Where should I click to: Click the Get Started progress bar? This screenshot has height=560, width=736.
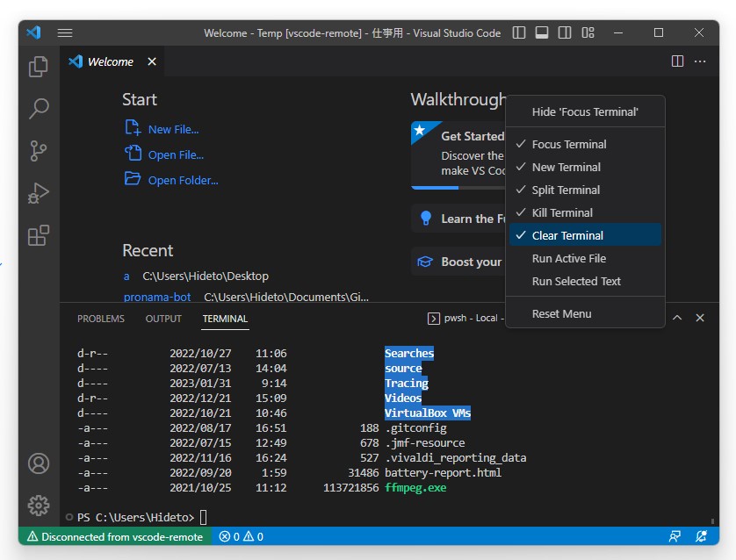(x=458, y=188)
